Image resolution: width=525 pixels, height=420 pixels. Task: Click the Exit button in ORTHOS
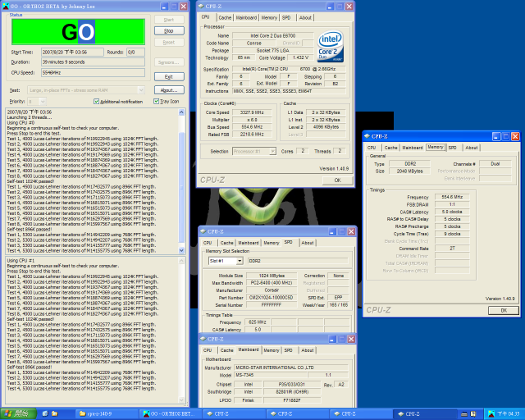point(169,76)
